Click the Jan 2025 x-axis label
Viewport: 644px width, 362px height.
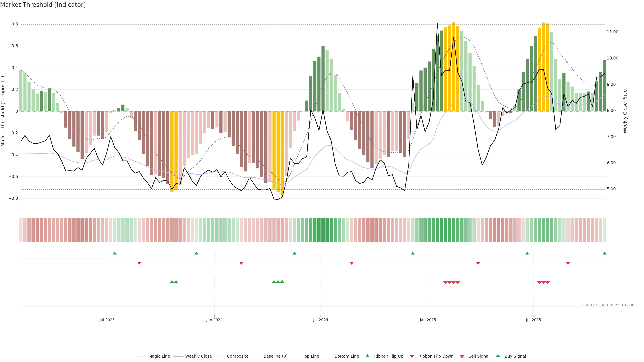tap(428, 320)
